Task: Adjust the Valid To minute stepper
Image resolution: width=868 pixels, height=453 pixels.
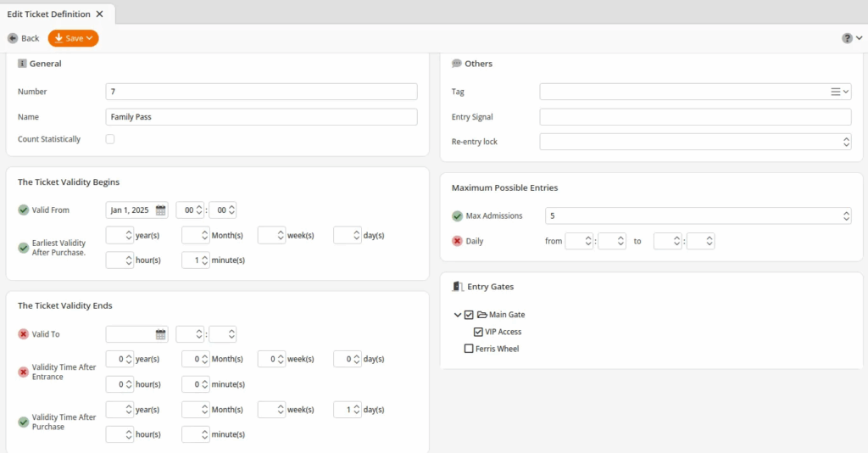Action: [231, 334]
